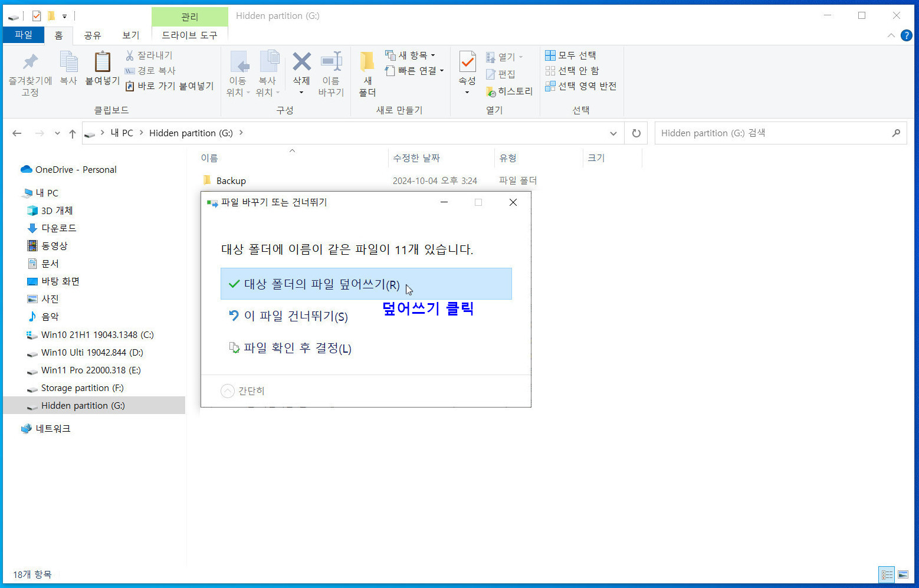Open 3D 개체 in the sidebar
Viewport: 919px width, 588px height.
point(57,211)
